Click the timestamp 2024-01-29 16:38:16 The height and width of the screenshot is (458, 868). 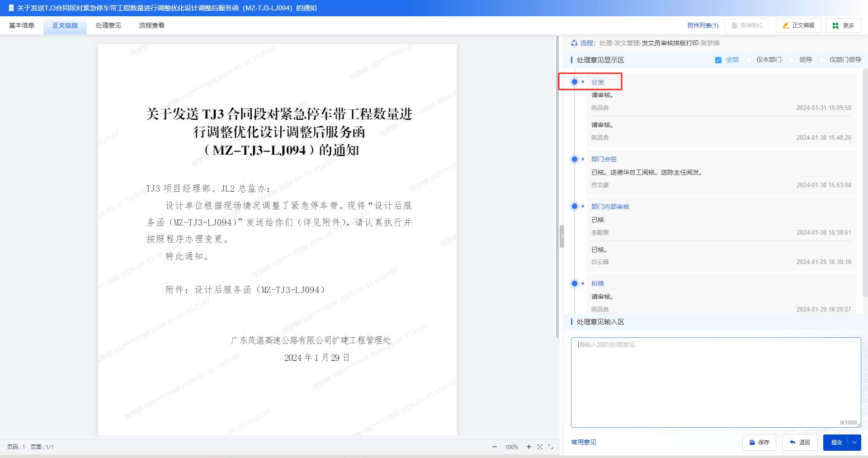point(824,262)
